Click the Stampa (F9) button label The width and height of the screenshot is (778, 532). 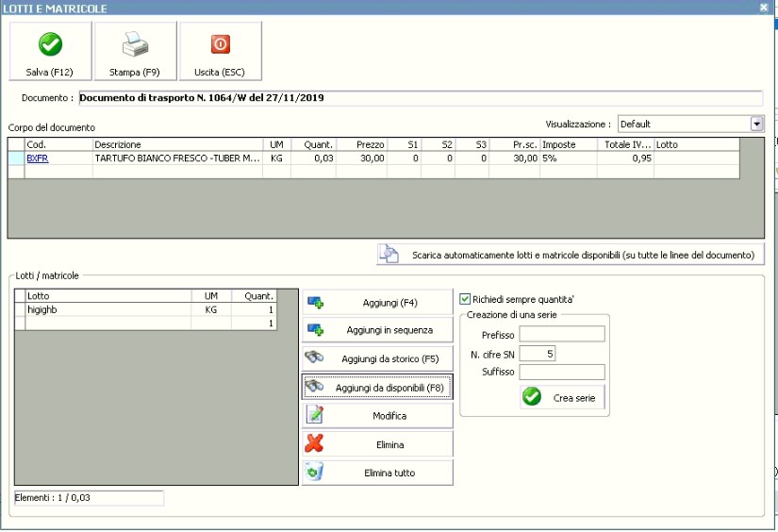[135, 72]
